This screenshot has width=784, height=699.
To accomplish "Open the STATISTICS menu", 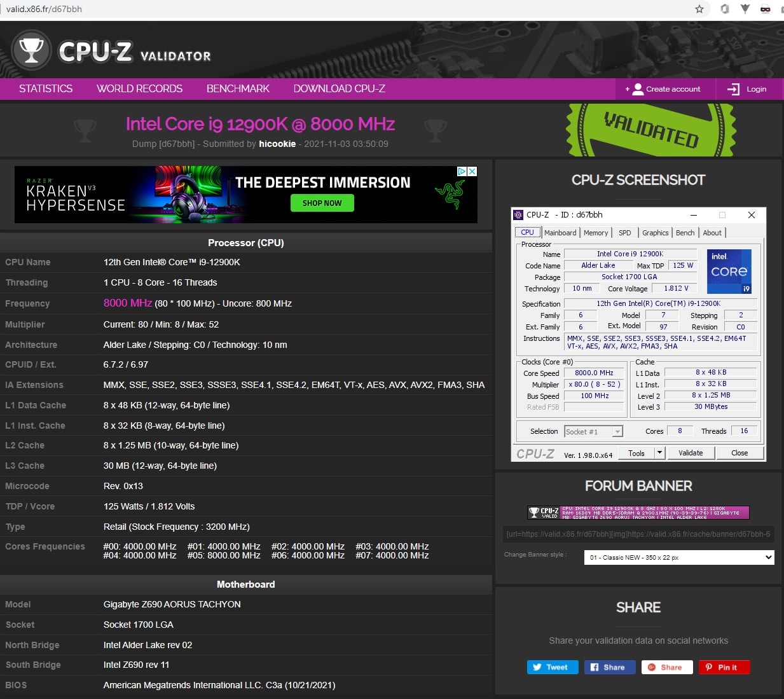I will [46, 89].
